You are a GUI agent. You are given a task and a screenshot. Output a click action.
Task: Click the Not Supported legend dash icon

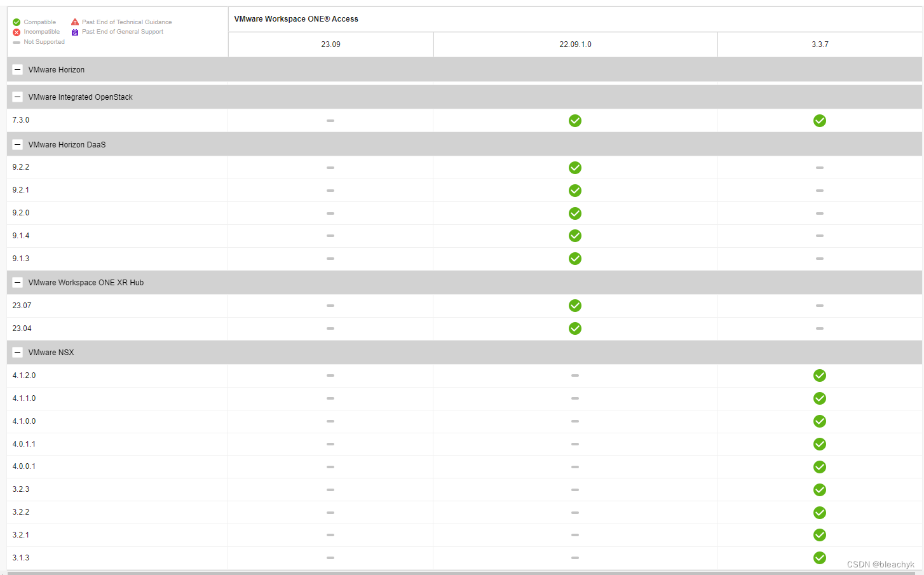(16, 42)
